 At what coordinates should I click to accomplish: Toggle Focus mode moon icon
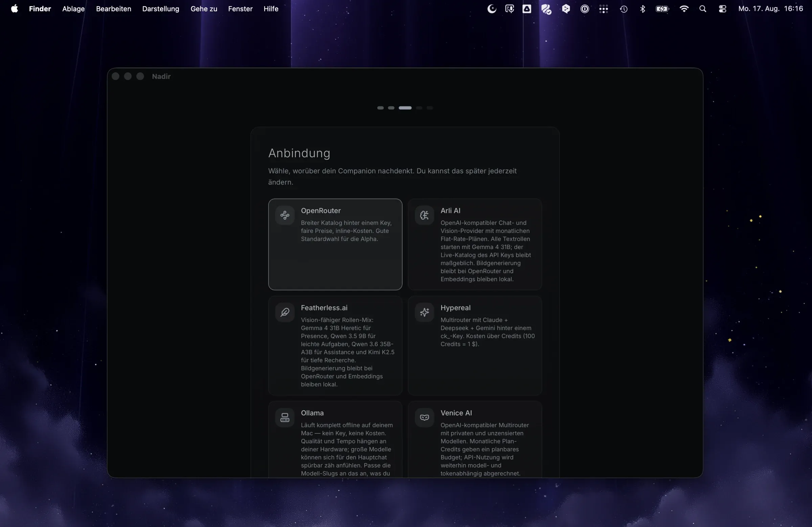coord(492,9)
